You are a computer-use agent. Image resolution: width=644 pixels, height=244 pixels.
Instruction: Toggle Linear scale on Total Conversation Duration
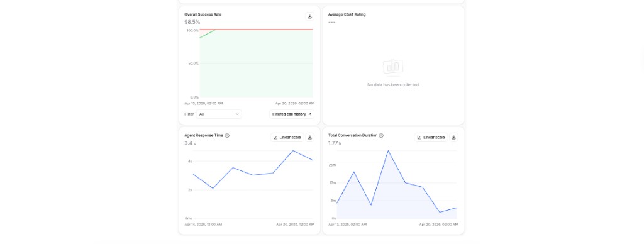pyautogui.click(x=431, y=138)
